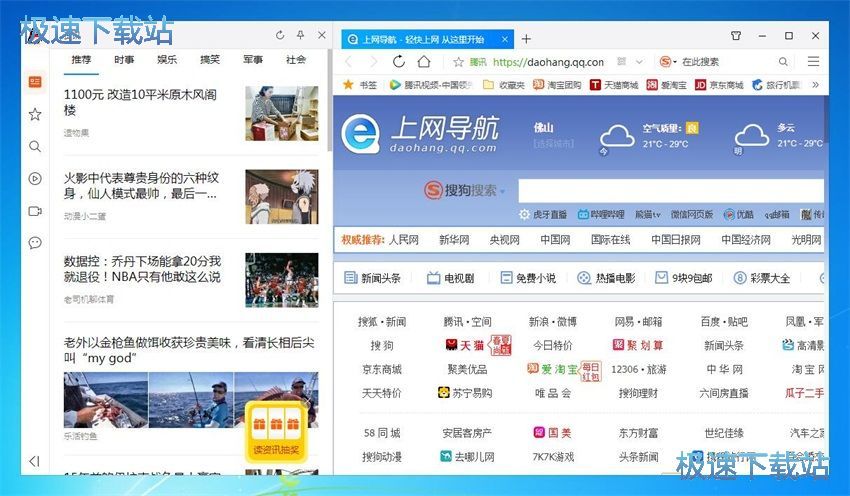The image size is (850, 496).
Task: Click the news panel vertical scrollbar
Action: tap(330, 100)
